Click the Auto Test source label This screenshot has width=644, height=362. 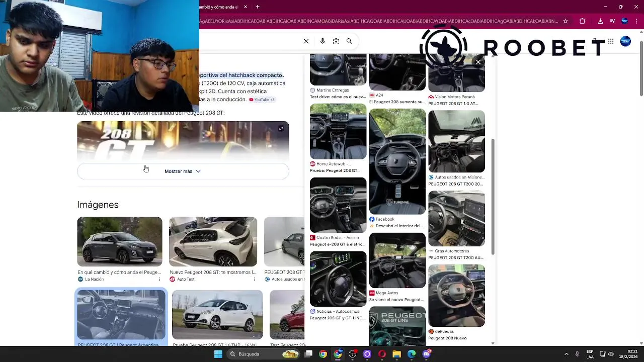[x=186, y=279]
